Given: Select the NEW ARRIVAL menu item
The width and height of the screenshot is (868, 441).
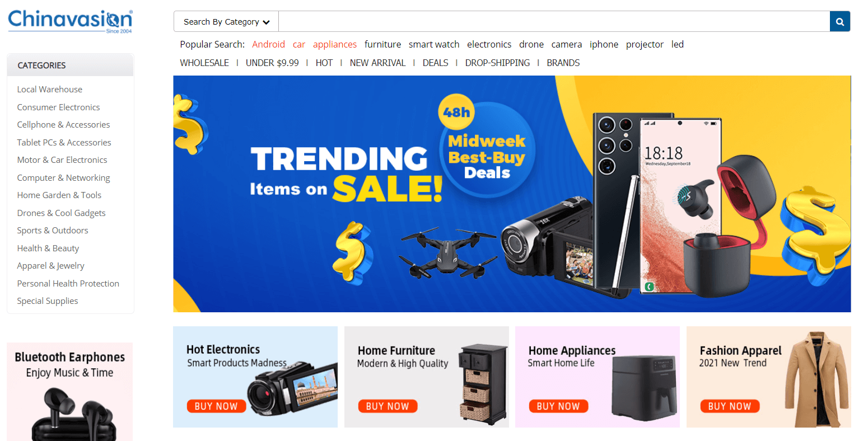Looking at the screenshot, I should pos(377,63).
